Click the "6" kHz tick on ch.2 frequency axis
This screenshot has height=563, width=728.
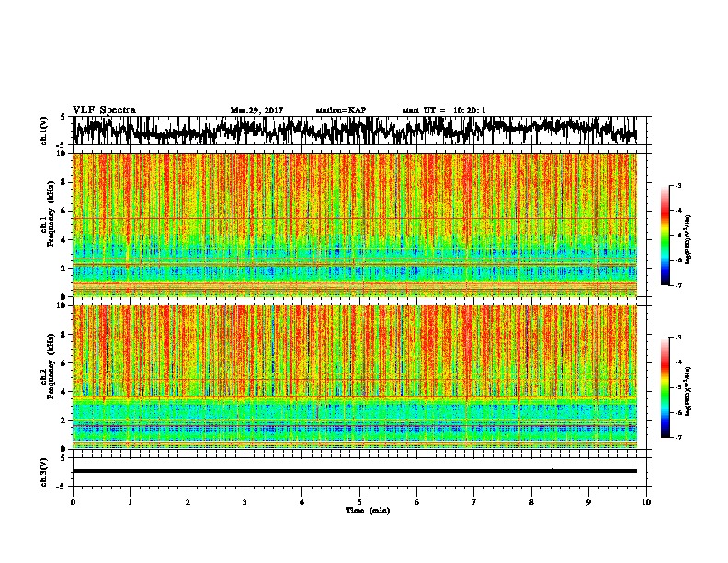63,363
